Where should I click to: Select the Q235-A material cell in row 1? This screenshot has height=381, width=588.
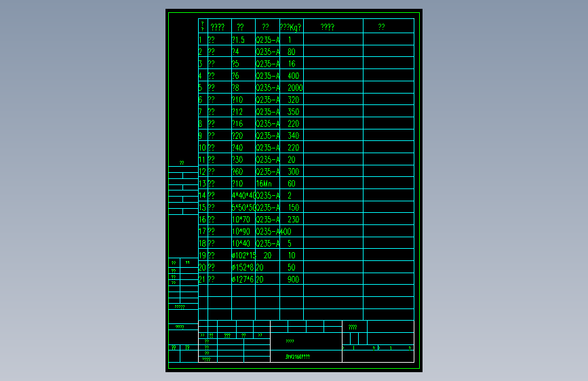[268, 40]
